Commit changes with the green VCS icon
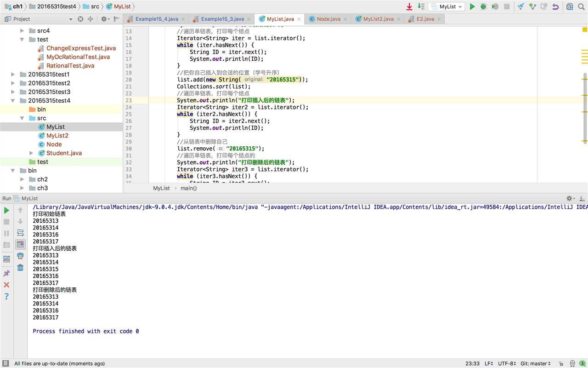This screenshot has width=588, height=368. pyautogui.click(x=532, y=7)
